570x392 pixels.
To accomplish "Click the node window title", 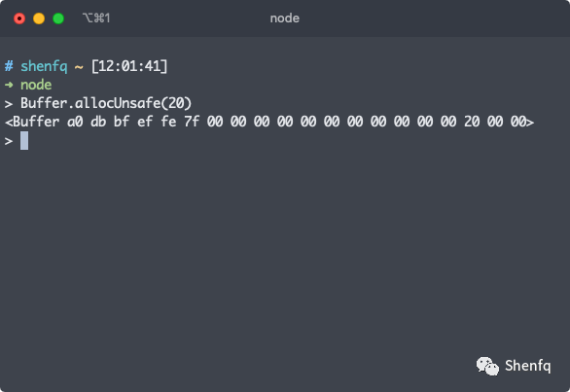I will pos(285,18).
